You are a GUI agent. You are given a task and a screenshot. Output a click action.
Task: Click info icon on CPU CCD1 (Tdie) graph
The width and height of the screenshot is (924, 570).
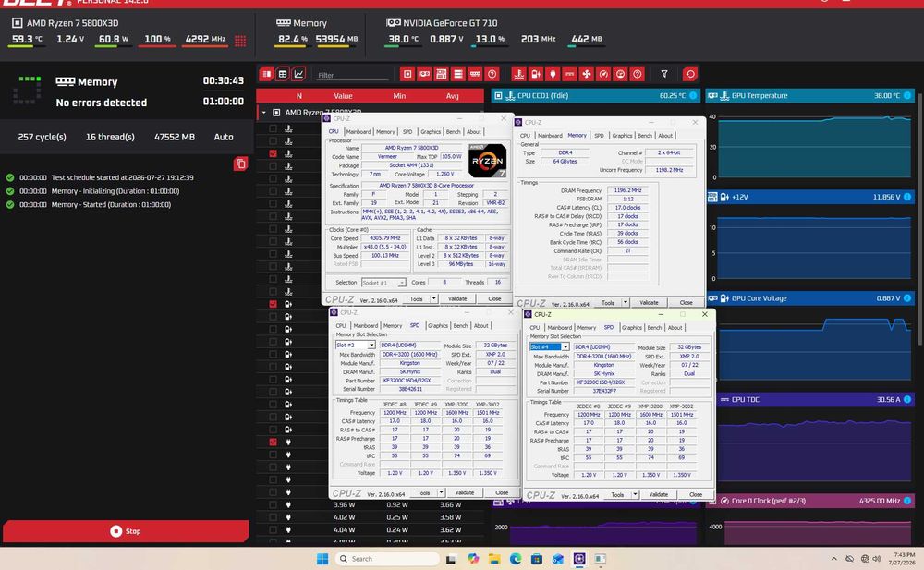[693, 95]
